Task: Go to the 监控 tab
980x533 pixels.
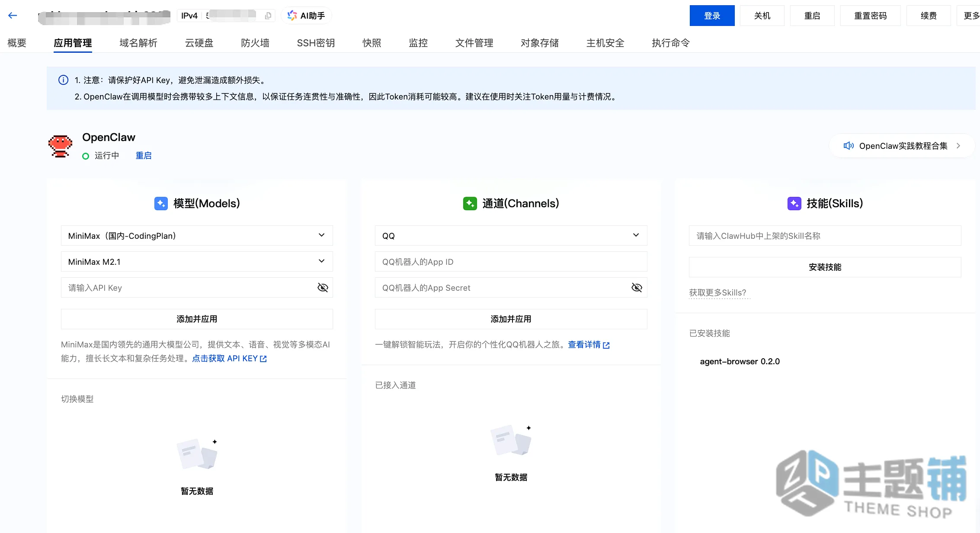Action: point(418,43)
